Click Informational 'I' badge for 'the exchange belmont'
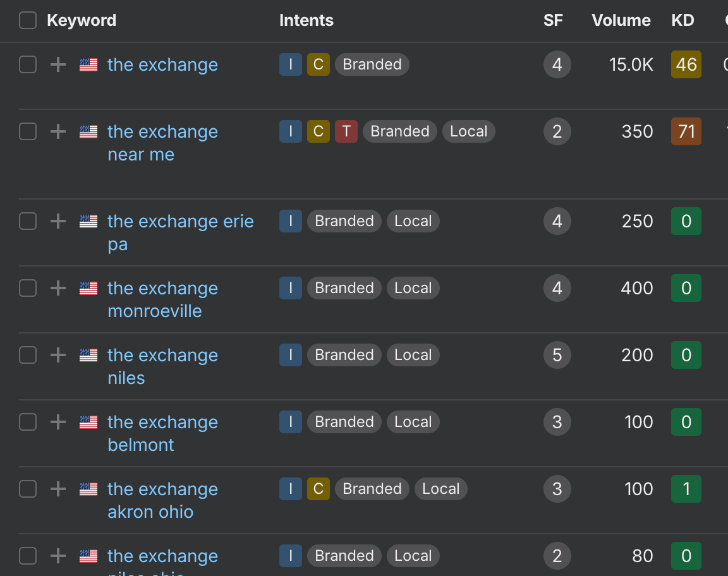The image size is (728, 576). tap(290, 422)
